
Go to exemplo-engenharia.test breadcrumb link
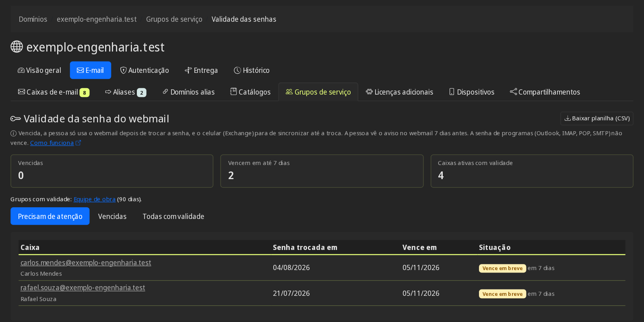(97, 19)
